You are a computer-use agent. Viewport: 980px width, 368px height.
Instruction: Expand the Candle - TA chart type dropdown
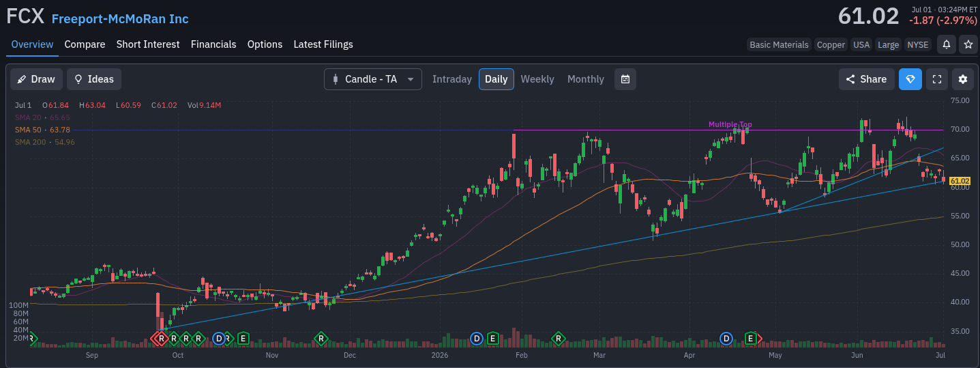pyautogui.click(x=372, y=79)
